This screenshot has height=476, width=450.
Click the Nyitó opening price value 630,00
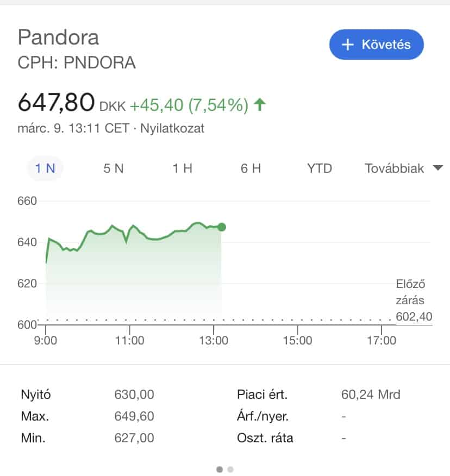[134, 394]
